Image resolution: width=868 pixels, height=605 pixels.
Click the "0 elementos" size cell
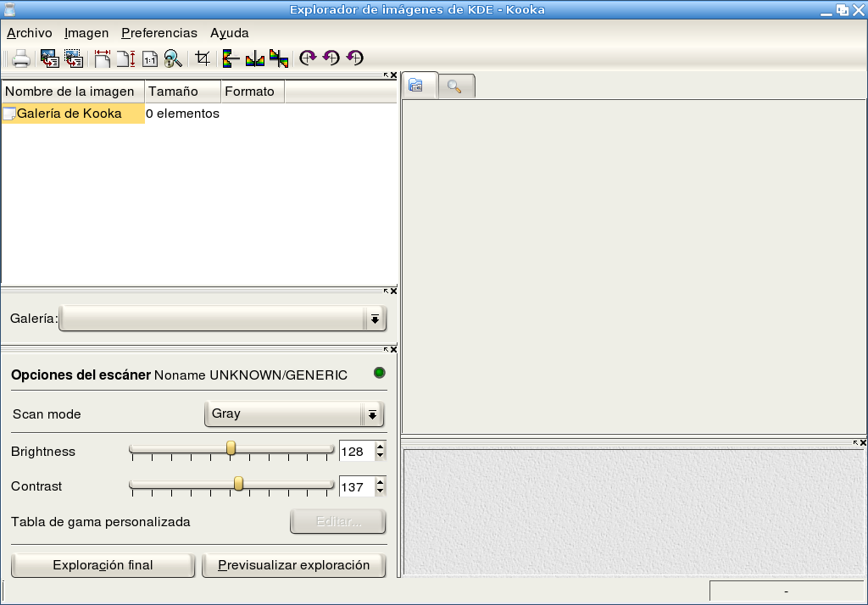pyautogui.click(x=183, y=114)
